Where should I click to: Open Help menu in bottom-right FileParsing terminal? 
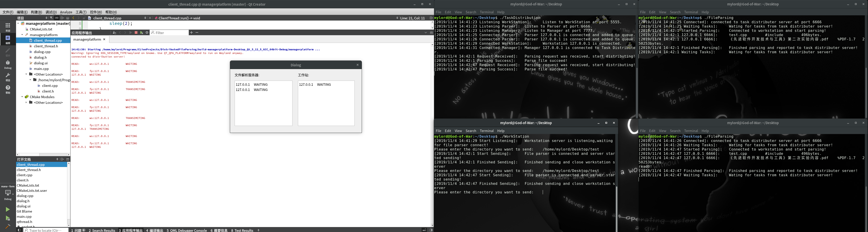[x=705, y=131]
